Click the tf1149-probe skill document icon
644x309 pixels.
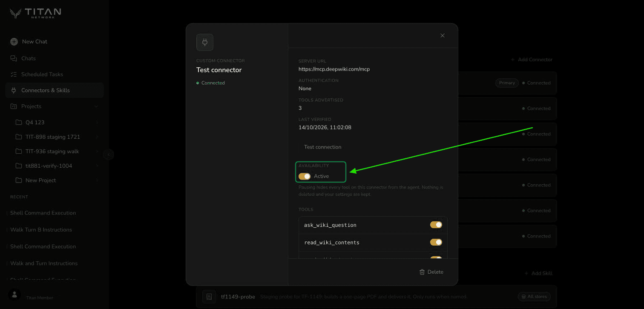click(209, 297)
